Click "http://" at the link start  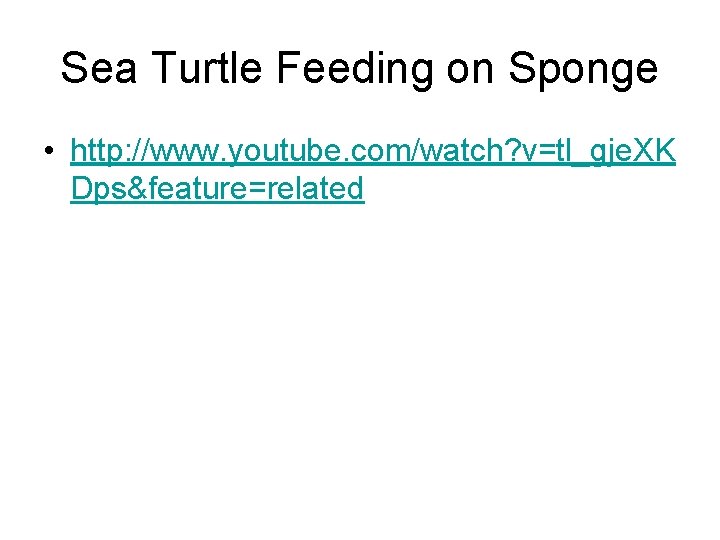[110, 150]
